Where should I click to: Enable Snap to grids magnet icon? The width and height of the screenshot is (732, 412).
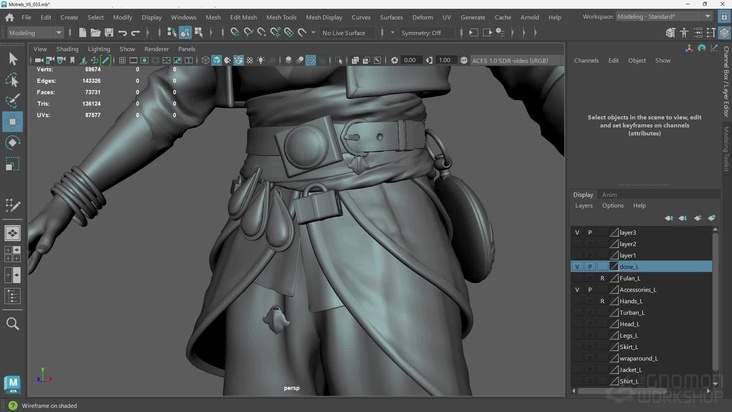coord(235,33)
